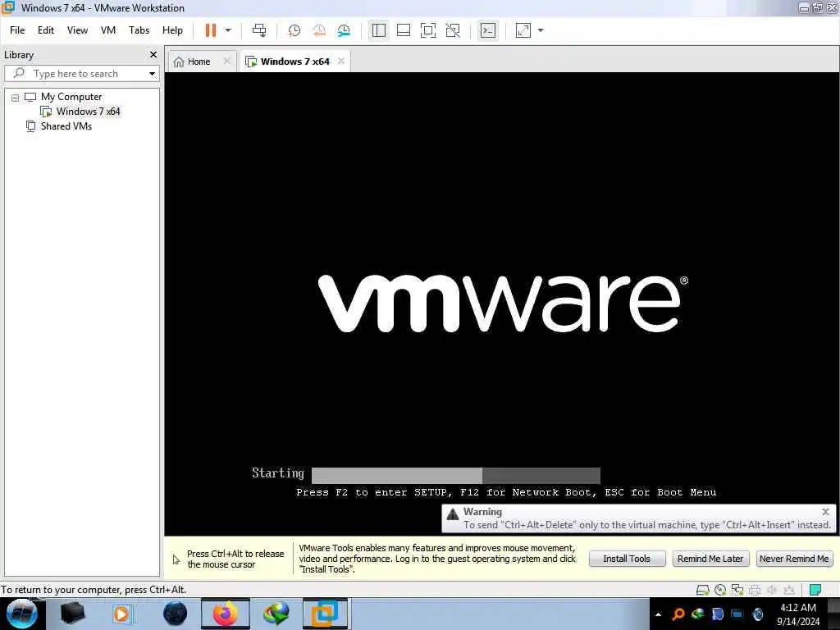Click inside the VMware guest boot screen
Screen dimensions: 840x630
coord(502,304)
